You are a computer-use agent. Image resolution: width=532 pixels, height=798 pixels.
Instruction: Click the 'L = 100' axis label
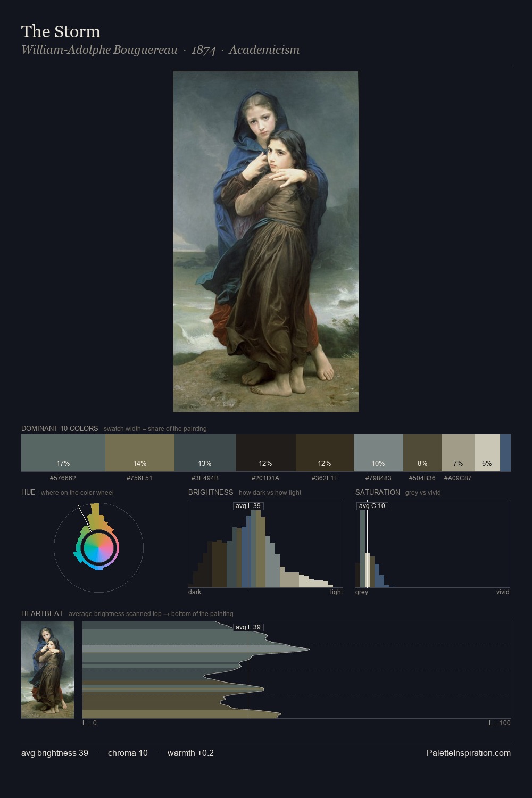[500, 723]
